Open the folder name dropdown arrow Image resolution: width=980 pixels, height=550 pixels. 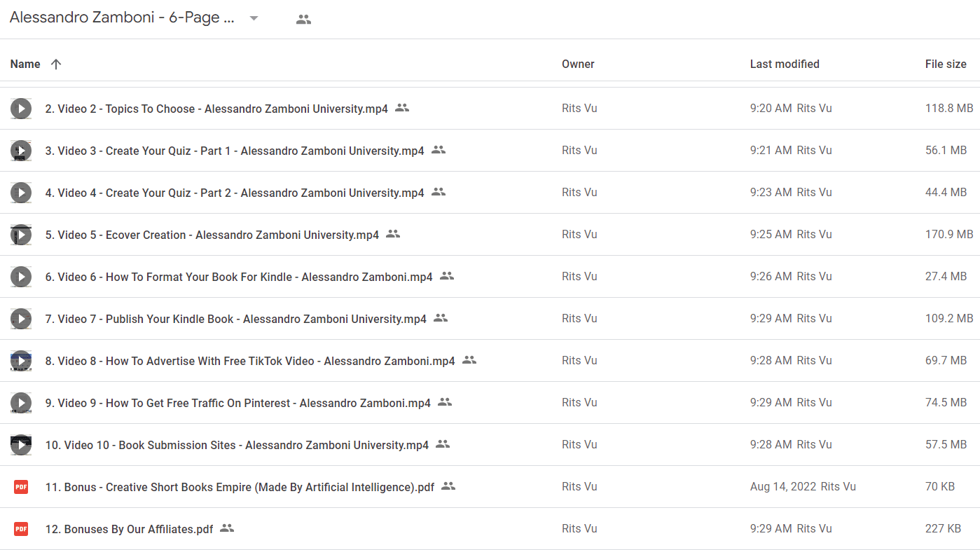(x=254, y=19)
